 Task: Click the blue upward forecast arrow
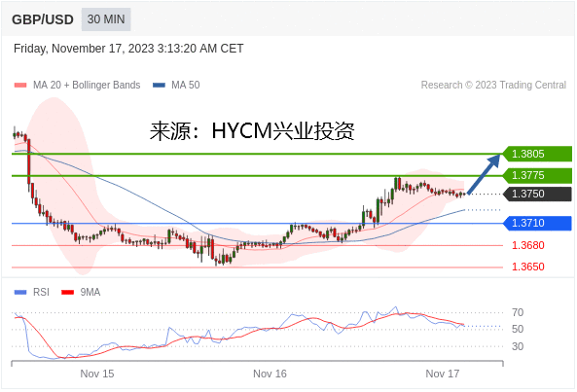(484, 174)
